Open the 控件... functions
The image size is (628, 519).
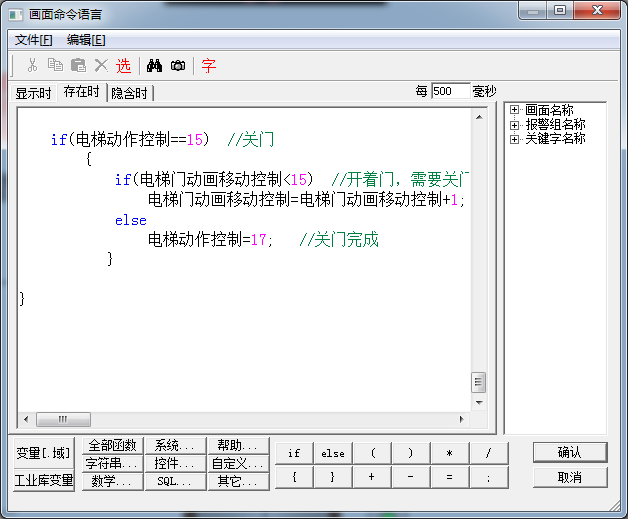click(x=175, y=463)
